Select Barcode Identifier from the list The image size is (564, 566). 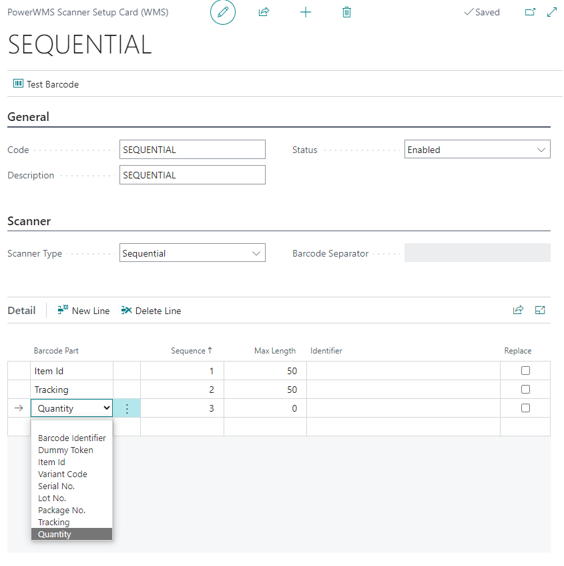(71, 438)
